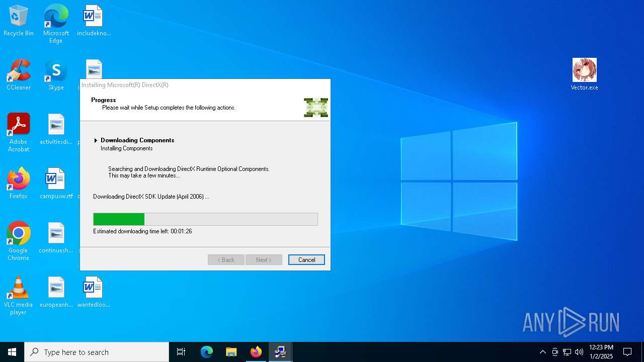Screen dimensions: 644x362
Task: Open Task View on the taskbar
Action: pos(181,352)
